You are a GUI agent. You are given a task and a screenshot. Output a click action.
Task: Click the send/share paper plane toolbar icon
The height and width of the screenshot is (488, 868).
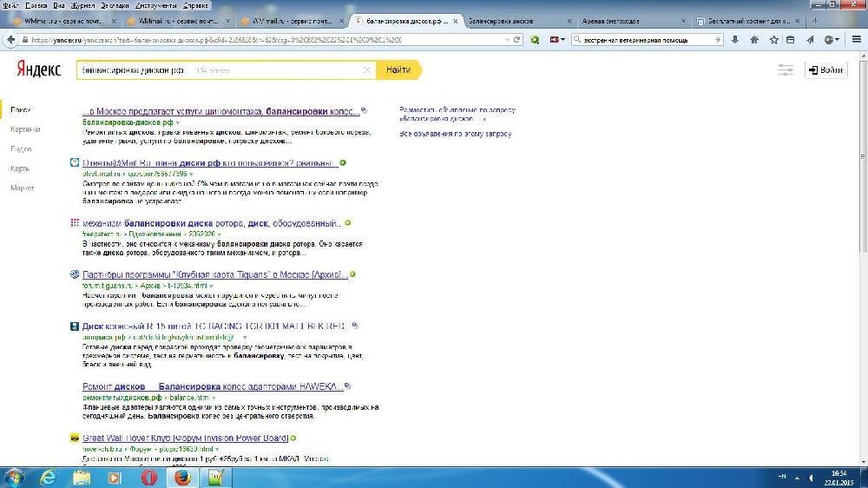click(x=810, y=40)
